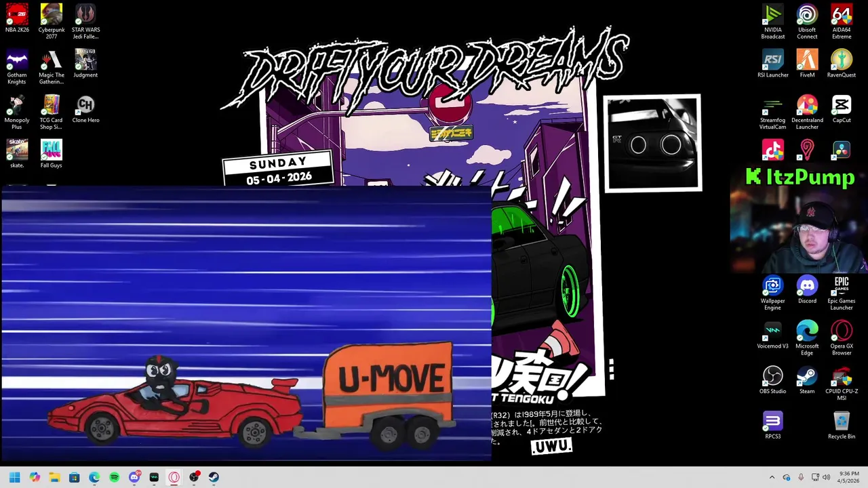This screenshot has width=868, height=488.
Task: Click the OBS Studio desktop icon
Action: [x=772, y=380]
